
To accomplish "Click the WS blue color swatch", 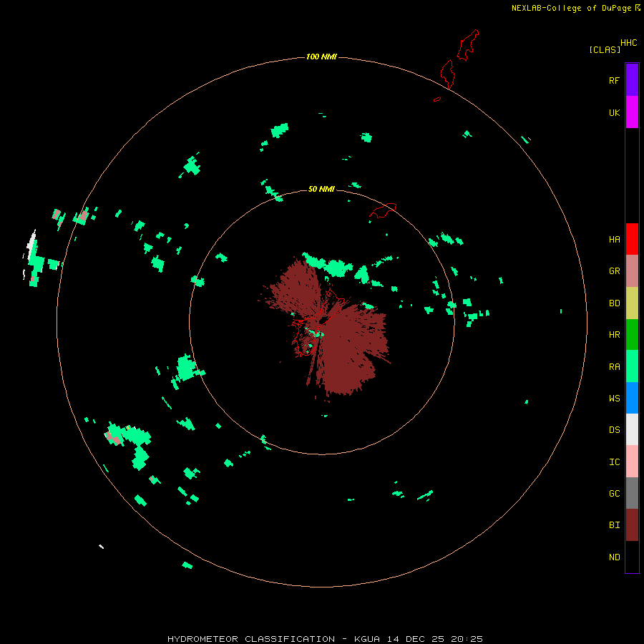I will (x=632, y=398).
